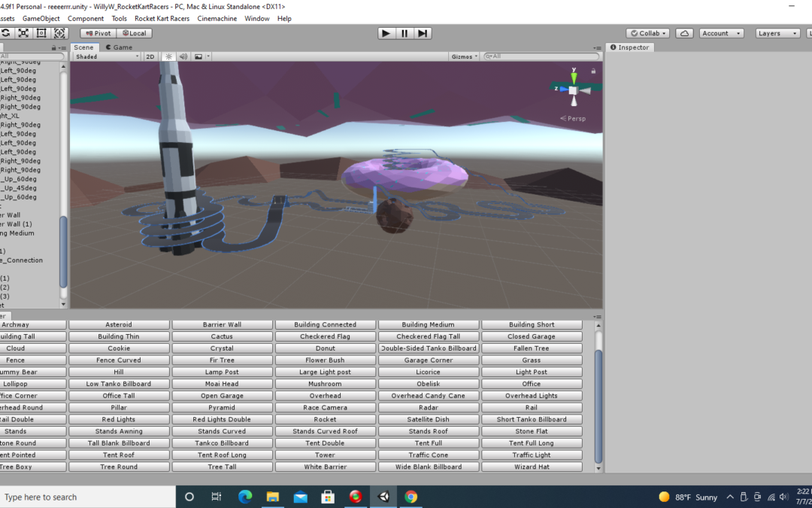Open Microsoft Edge from the taskbar

click(245, 497)
